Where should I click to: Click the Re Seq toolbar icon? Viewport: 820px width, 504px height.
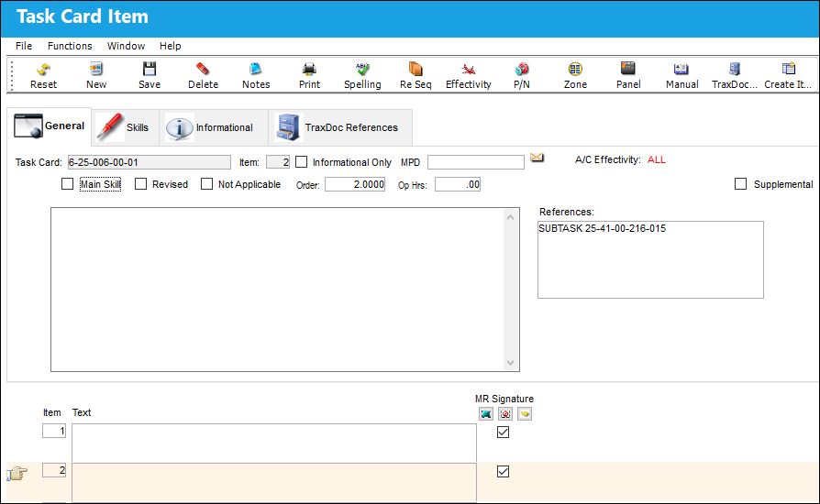[x=416, y=69]
